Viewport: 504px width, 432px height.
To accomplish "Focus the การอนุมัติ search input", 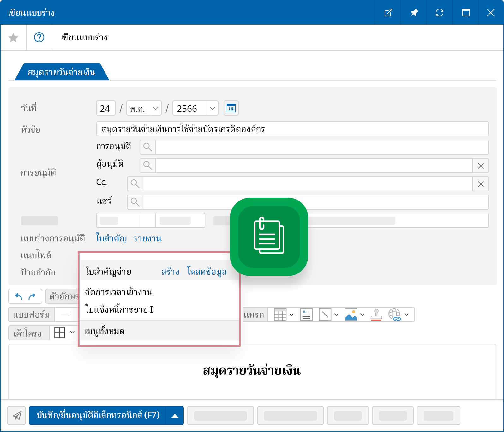I will [322, 147].
